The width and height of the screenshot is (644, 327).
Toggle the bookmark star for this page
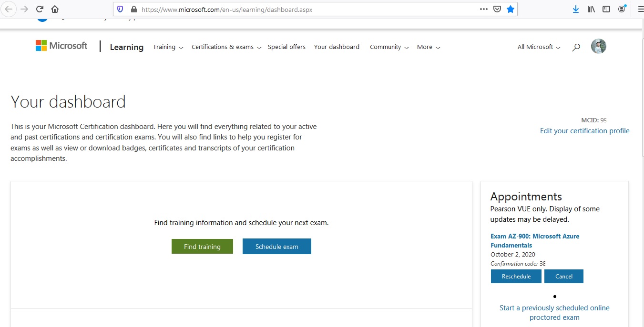pos(511,9)
